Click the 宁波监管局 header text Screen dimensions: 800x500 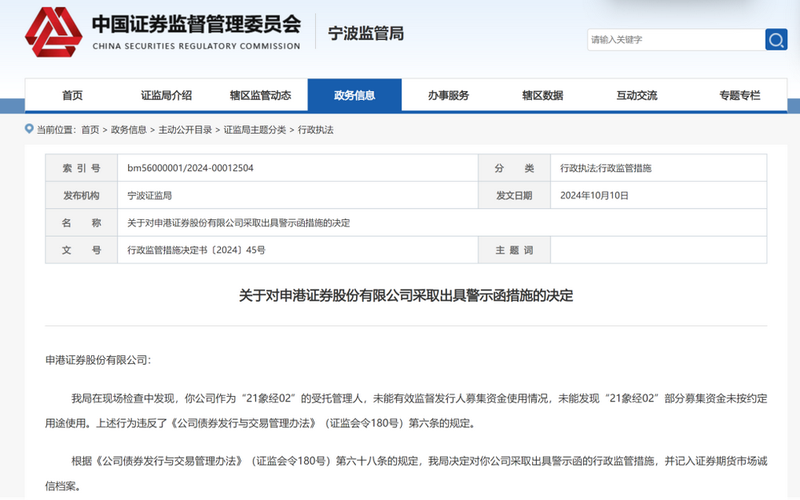(366, 33)
